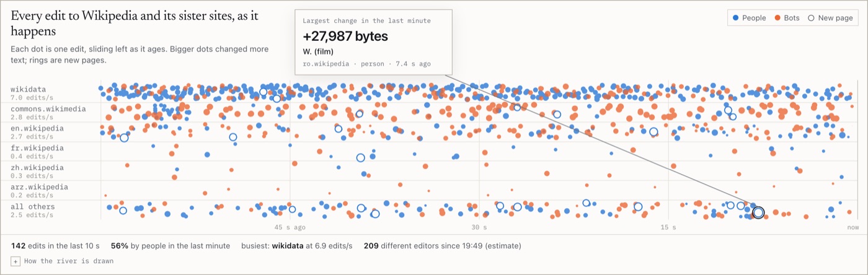Select the wikidata row label
868x275 pixels.
pos(28,89)
